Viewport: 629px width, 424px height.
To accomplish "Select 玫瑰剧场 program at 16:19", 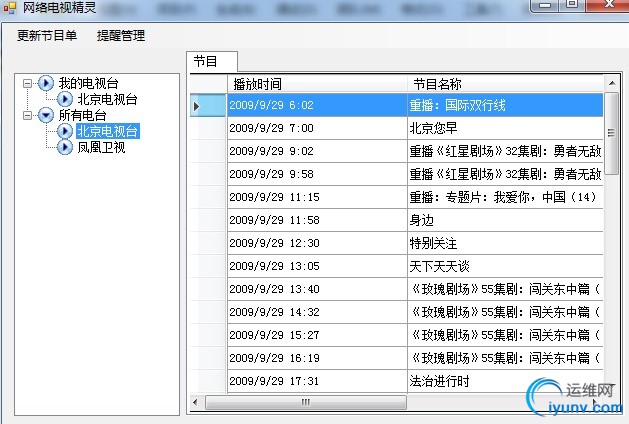I will click(x=505, y=358).
